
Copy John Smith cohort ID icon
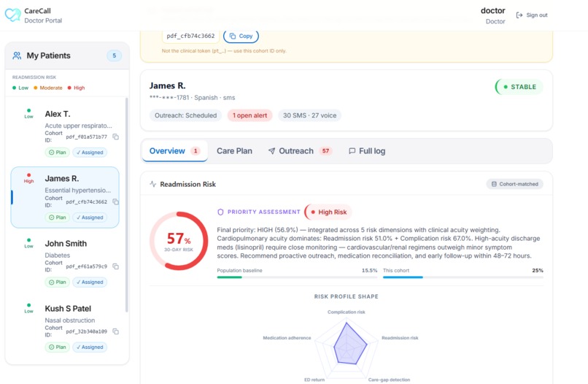click(116, 266)
